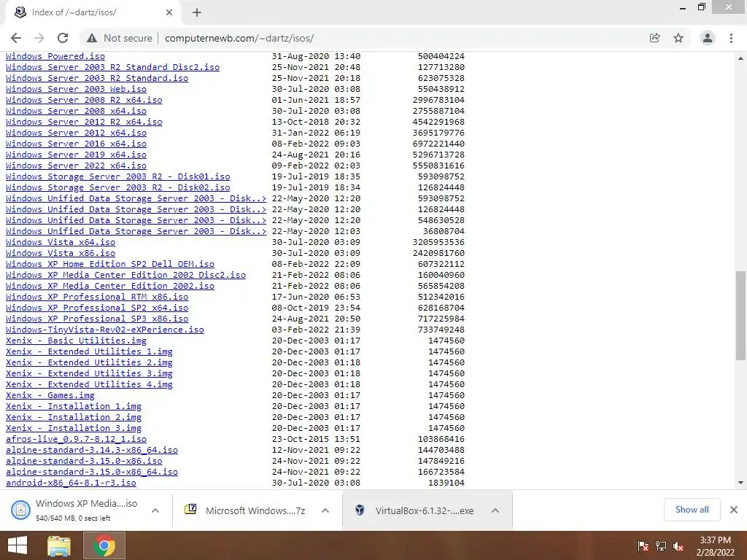Download Windows Vista x86.iso
Viewport: 747px width, 560px height.
(x=61, y=253)
